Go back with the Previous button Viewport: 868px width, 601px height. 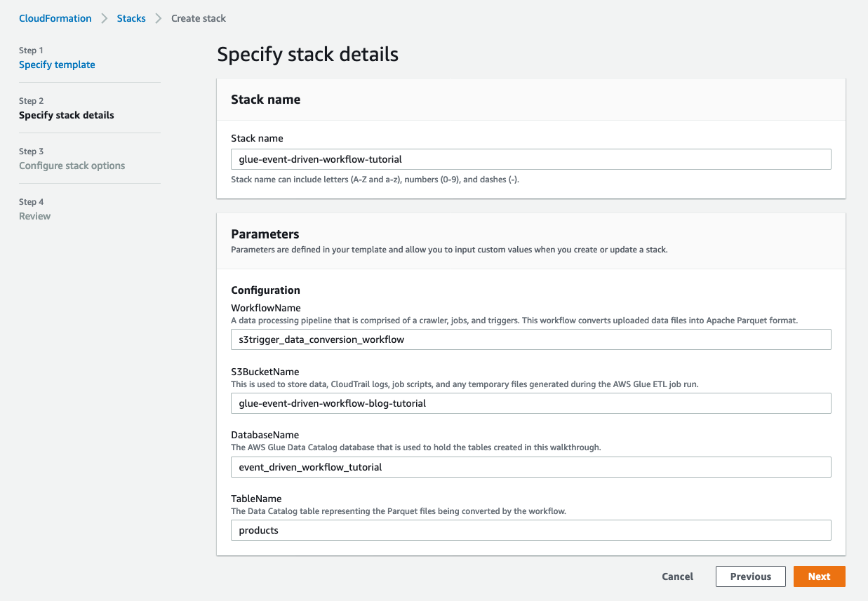[750, 576]
